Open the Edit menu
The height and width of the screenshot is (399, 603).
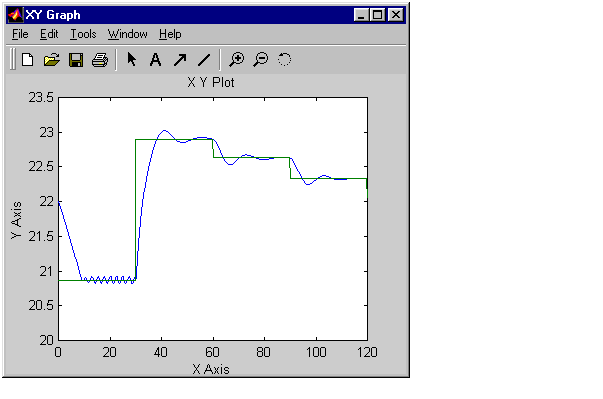pyautogui.click(x=49, y=34)
